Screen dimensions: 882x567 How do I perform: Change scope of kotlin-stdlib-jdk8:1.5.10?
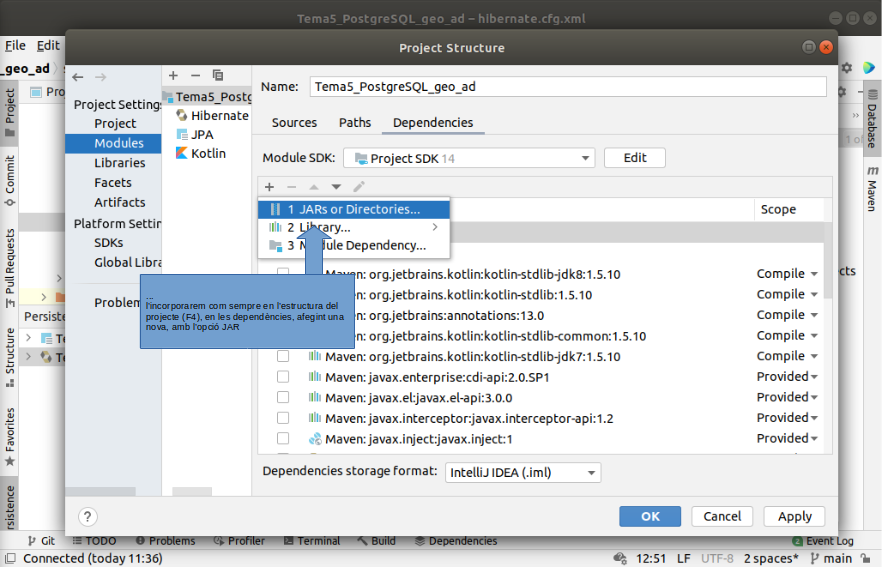[x=787, y=274]
